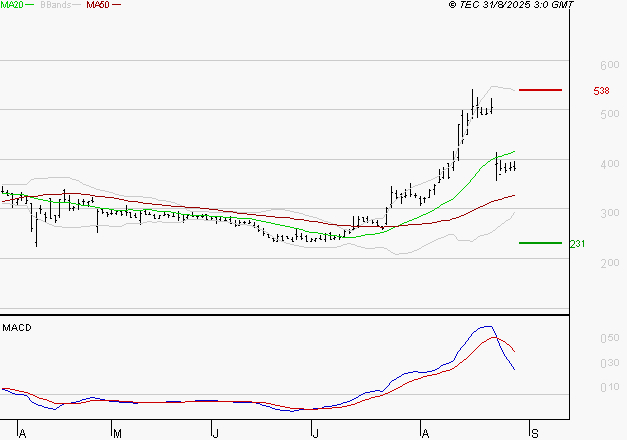Click the M month marker on time axis
The width and height of the screenshot is (627, 440).
point(117,434)
